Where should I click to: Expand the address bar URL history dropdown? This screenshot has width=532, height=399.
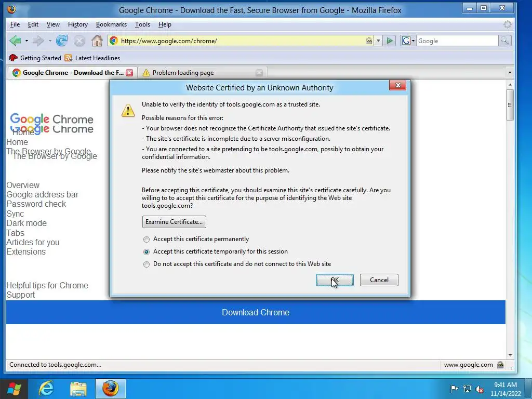pyautogui.click(x=378, y=41)
